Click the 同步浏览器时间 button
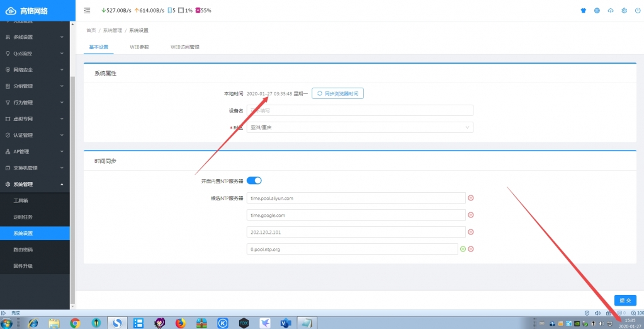644x329 pixels. tap(337, 93)
